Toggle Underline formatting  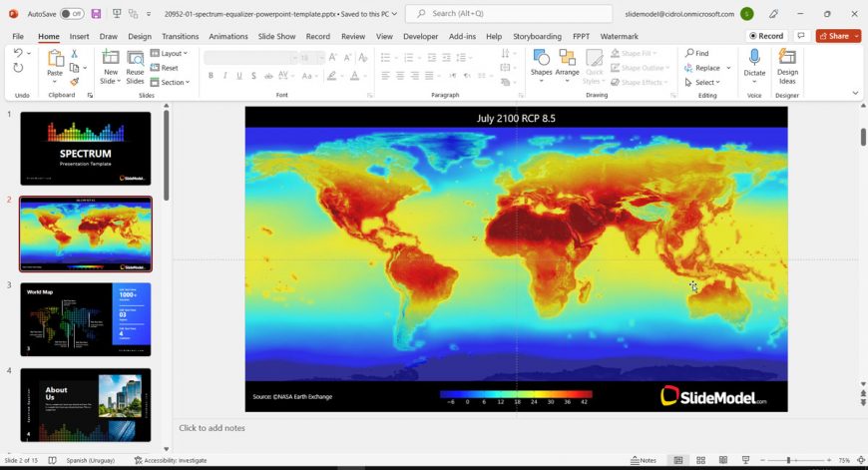click(x=239, y=76)
